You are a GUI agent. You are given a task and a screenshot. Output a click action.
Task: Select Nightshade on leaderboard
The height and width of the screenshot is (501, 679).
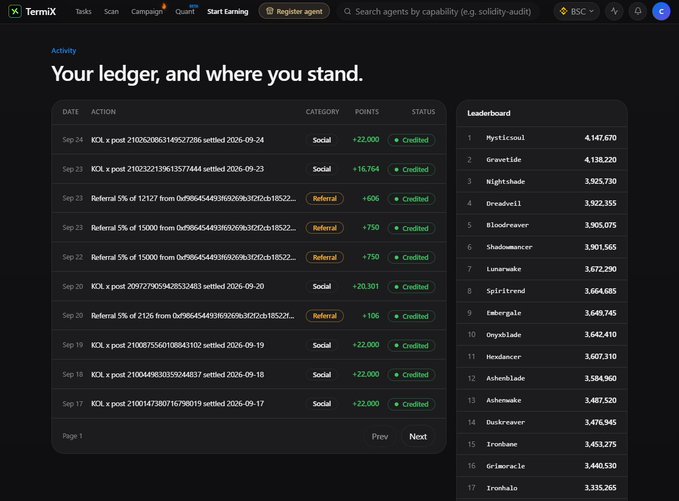tap(542, 181)
